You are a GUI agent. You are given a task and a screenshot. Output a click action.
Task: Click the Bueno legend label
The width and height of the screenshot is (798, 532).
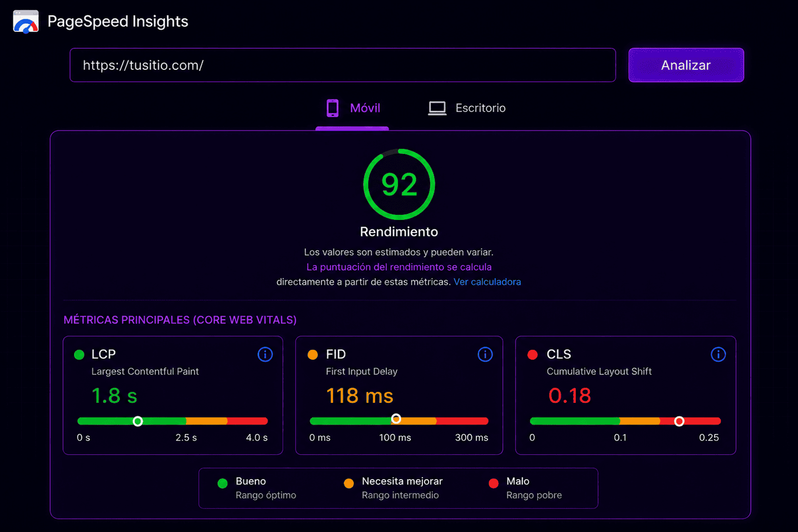[251, 481]
